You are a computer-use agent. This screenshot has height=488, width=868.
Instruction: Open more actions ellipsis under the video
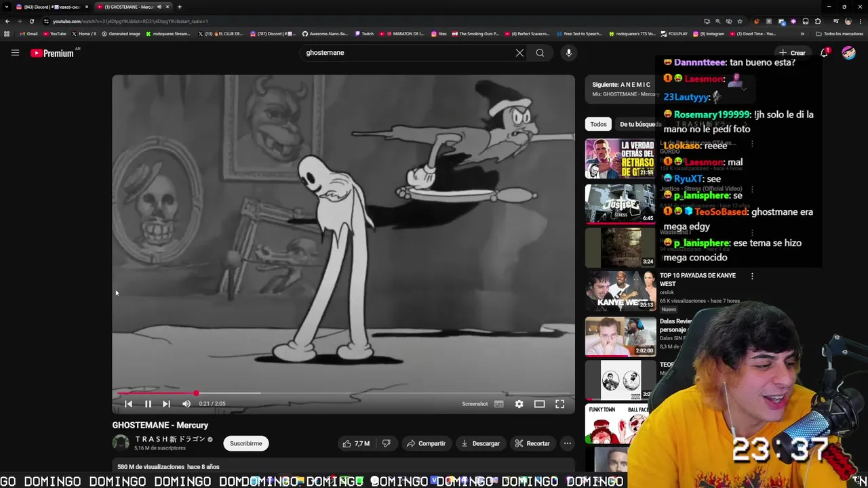pos(568,443)
